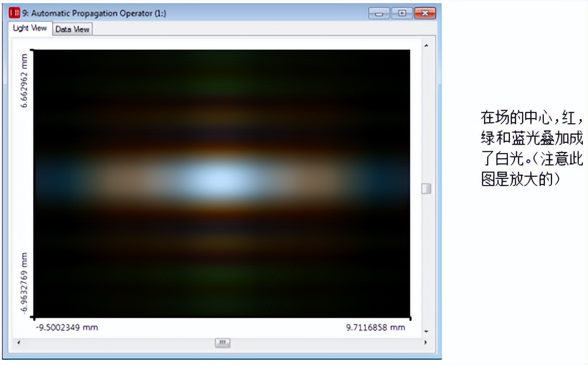Screen dimensions: 588x365
Task: Click the red application icon in title bar
Action: point(14,13)
